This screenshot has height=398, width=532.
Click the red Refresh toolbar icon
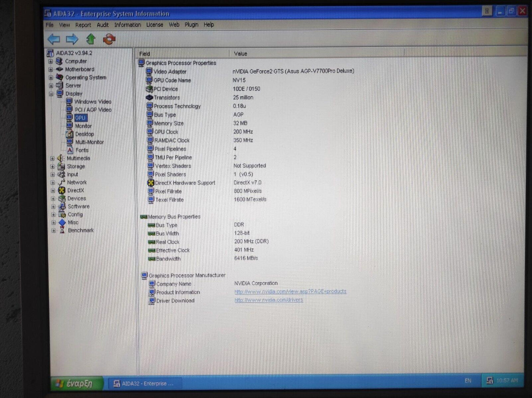tap(109, 39)
